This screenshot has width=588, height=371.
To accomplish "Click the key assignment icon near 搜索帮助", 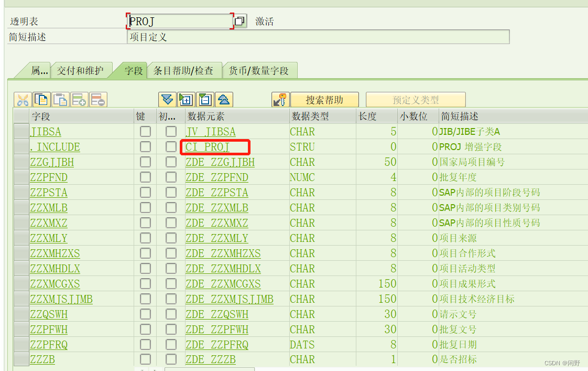I will pos(281,99).
